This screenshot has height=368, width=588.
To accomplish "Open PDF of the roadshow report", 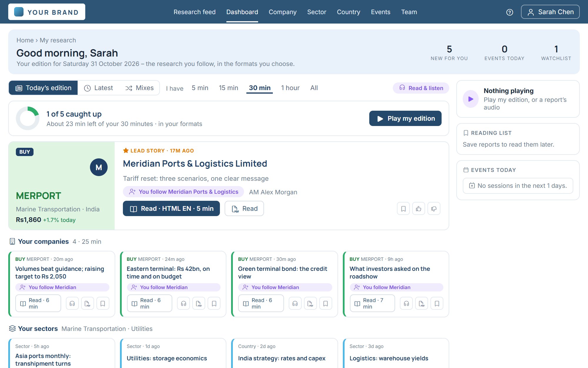I will pyautogui.click(x=422, y=304).
